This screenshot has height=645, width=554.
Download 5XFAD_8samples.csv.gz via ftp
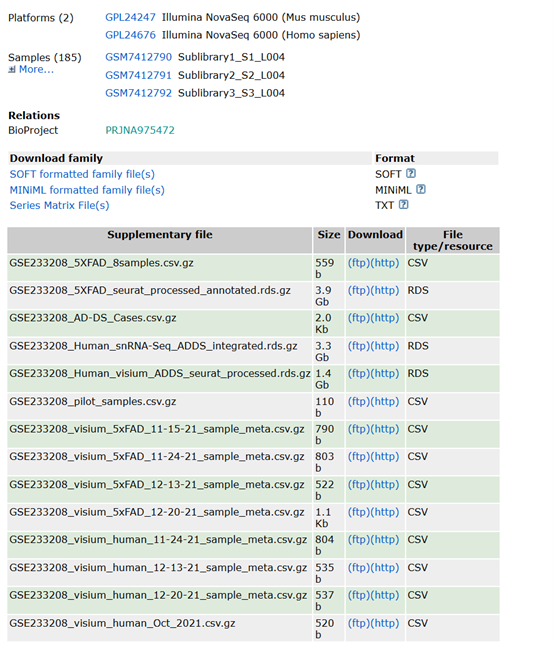[x=359, y=263]
